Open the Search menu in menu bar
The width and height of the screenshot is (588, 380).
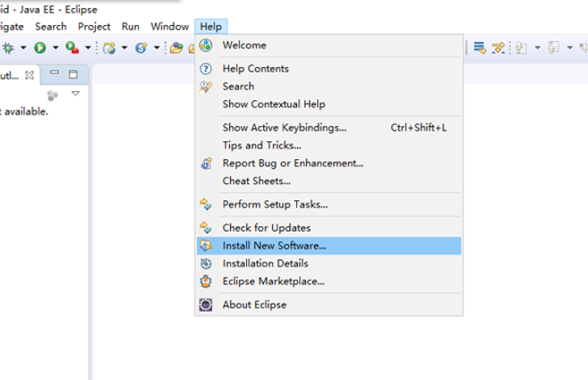click(51, 27)
